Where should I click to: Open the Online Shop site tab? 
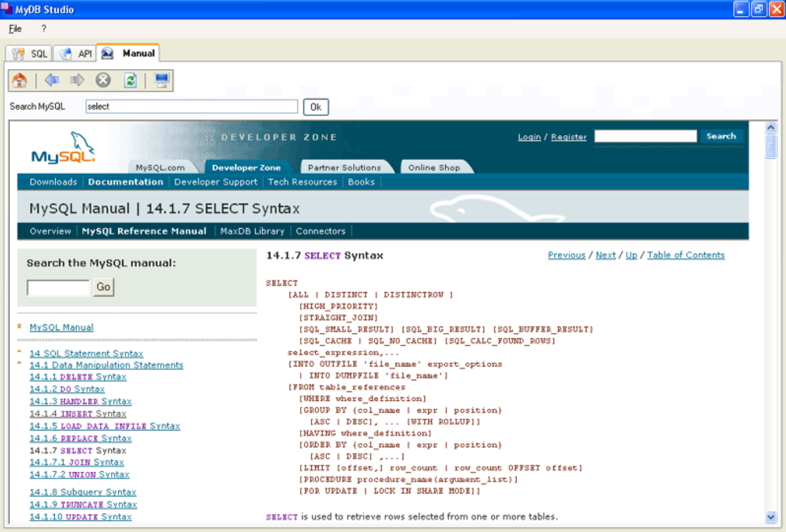click(434, 167)
